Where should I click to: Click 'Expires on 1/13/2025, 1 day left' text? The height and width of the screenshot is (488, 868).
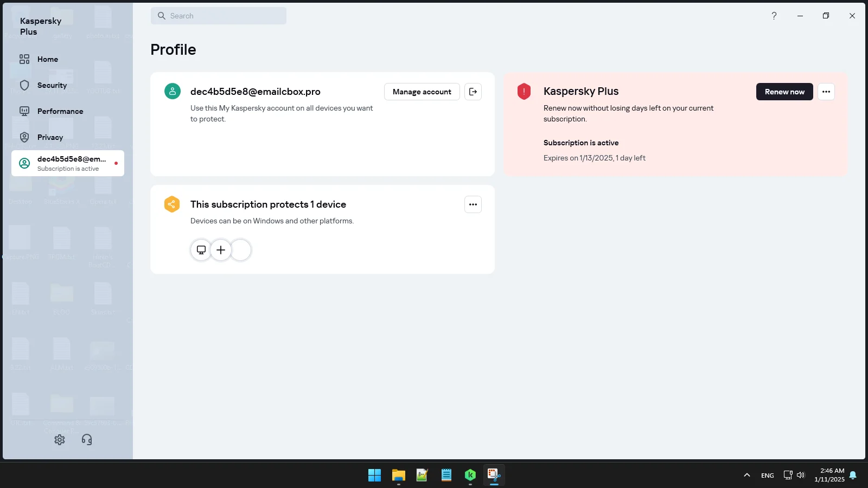point(595,158)
